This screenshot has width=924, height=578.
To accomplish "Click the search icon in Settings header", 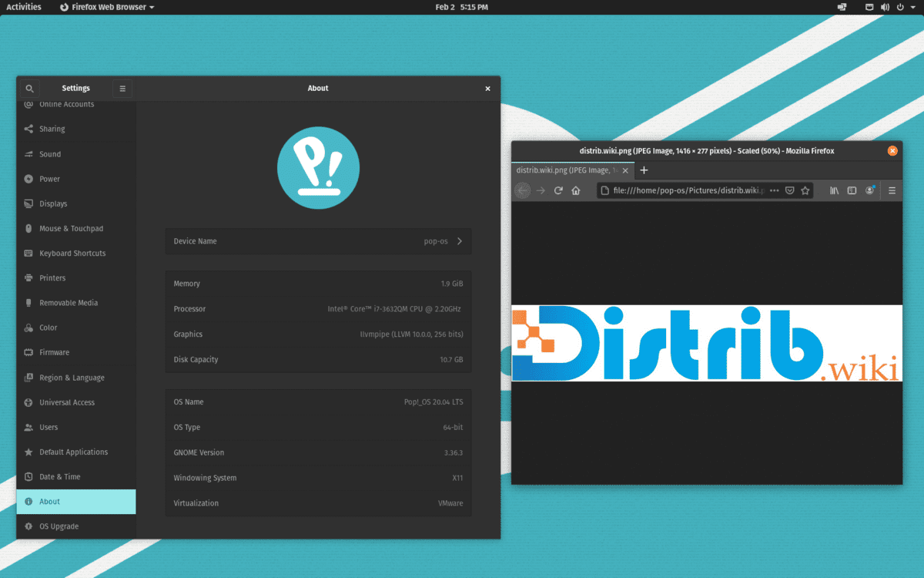I will (29, 89).
